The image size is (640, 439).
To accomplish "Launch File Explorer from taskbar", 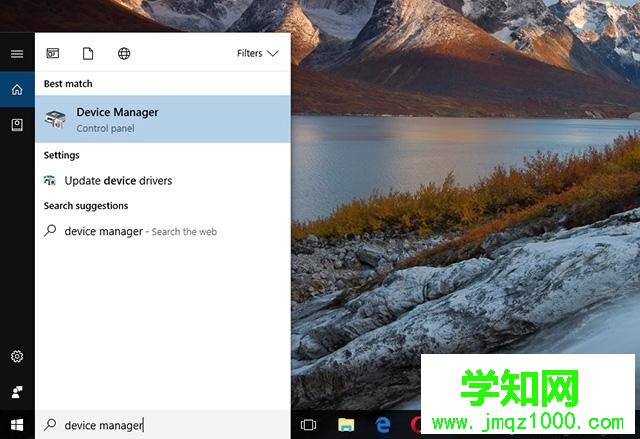I will coord(346,425).
